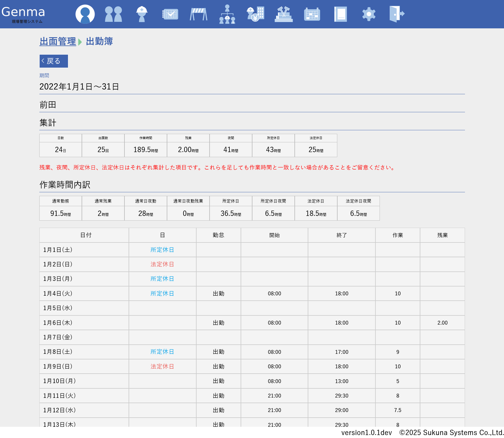Click the 日付 column header

click(86, 235)
